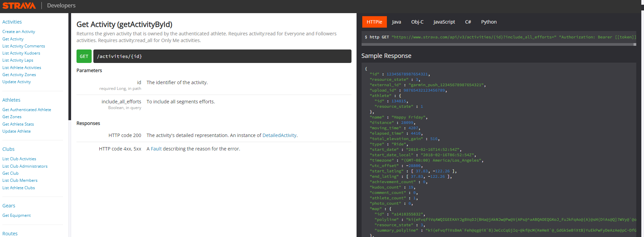The width and height of the screenshot is (644, 237).
Task: Open Get Activity Zones
Action: (x=19, y=75)
